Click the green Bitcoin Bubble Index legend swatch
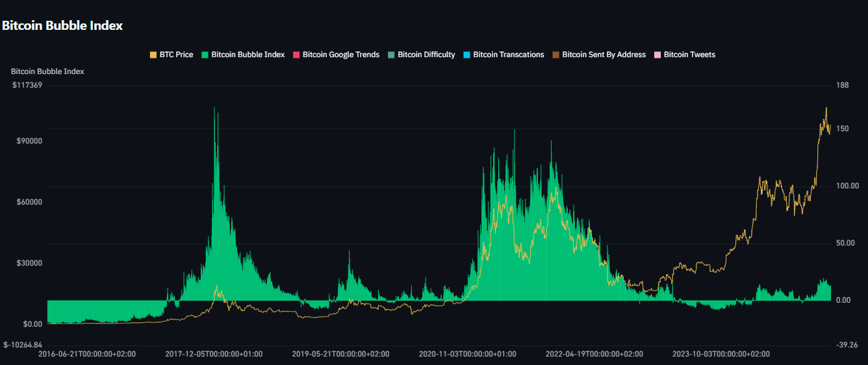 205,55
